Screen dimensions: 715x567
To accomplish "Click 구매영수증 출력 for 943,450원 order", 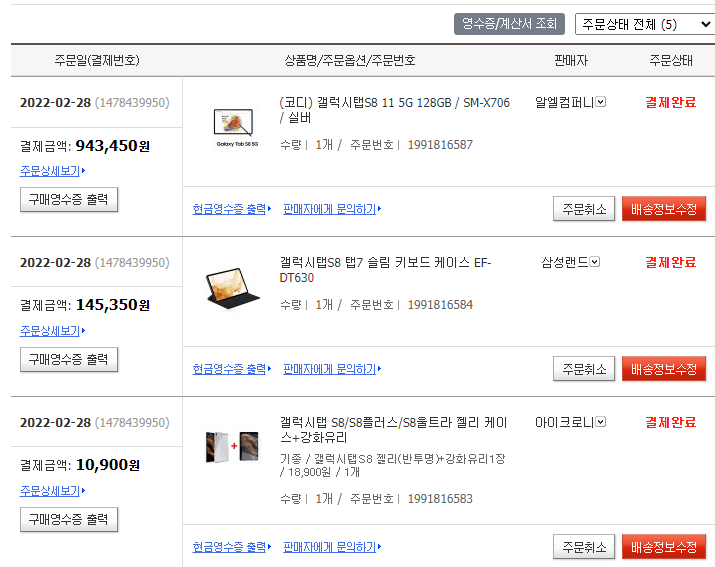I will pos(69,199).
